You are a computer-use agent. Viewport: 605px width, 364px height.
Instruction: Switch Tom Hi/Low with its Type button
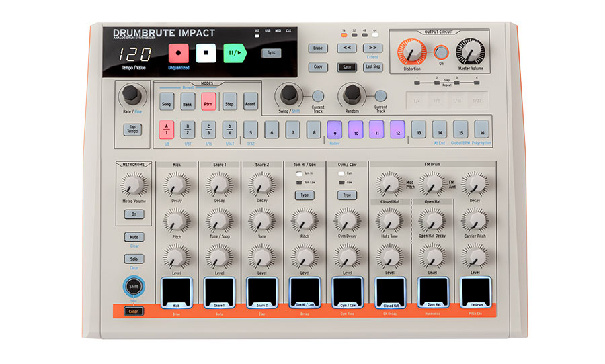(x=305, y=195)
